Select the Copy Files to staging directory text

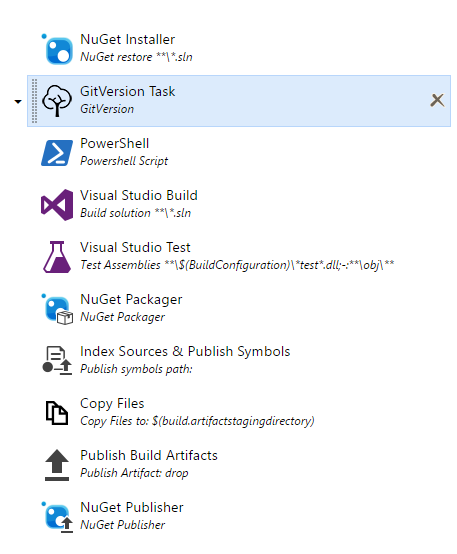click(197, 421)
